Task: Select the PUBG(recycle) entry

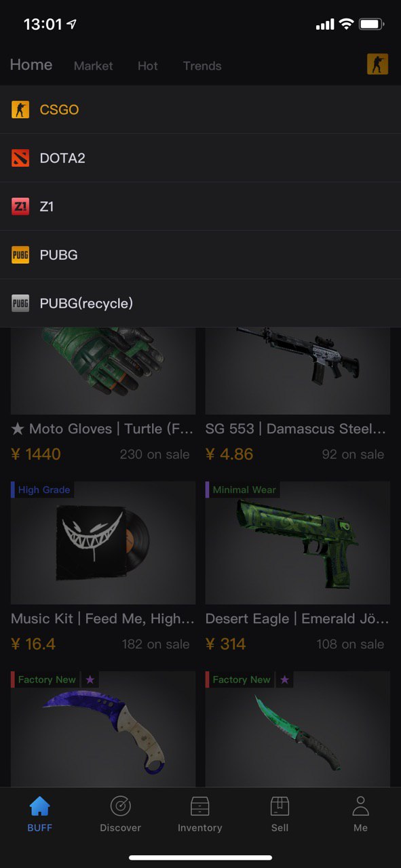Action: pos(200,303)
